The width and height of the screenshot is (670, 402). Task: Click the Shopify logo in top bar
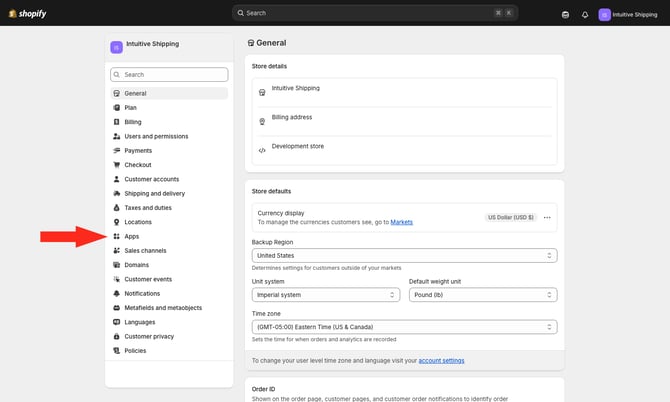click(x=27, y=13)
